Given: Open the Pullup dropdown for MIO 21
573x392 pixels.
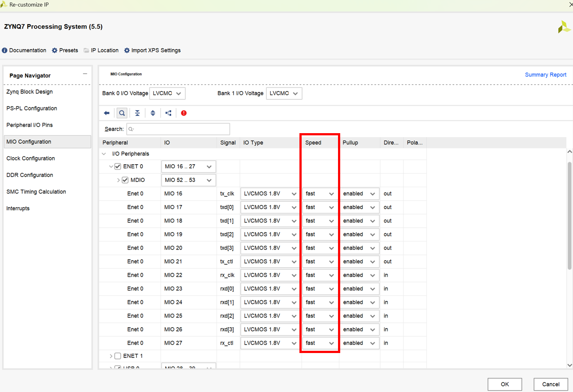Looking at the screenshot, I should 359,261.
